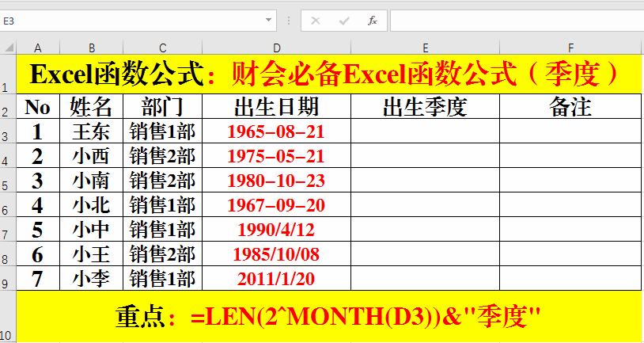The image size is (644, 343).
Task: Select column C header
Action: point(163,48)
